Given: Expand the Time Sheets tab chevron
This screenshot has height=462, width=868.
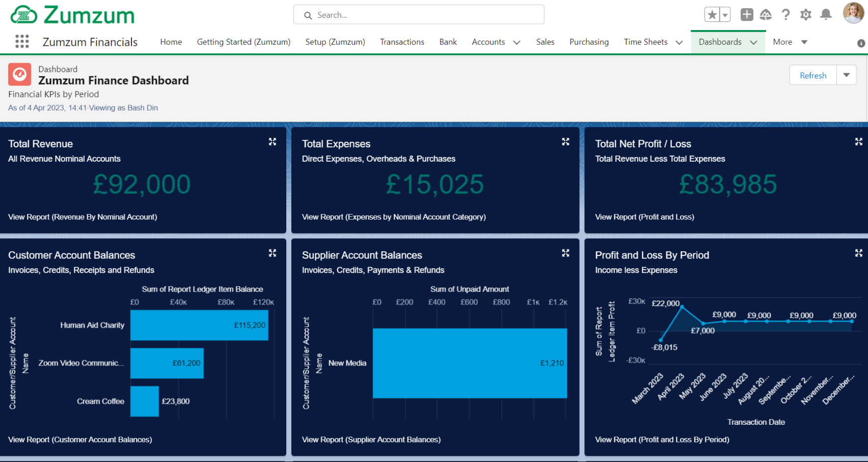Looking at the screenshot, I should (679, 42).
